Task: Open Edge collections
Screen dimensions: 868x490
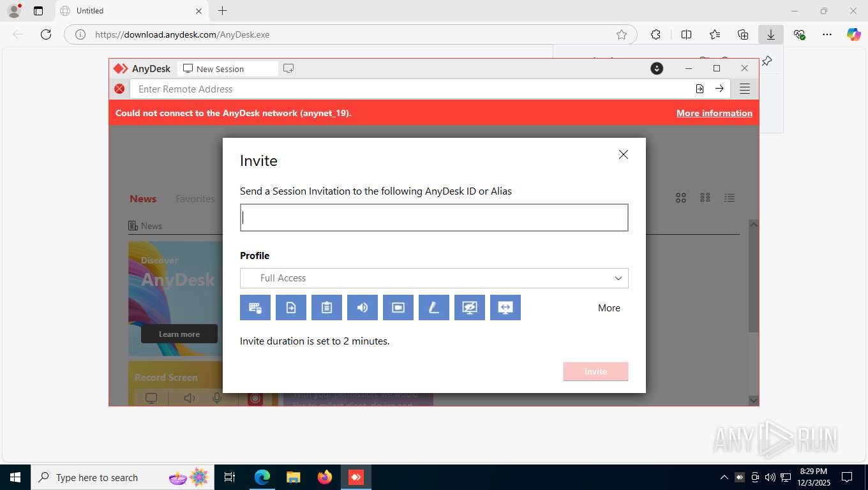Action: 743,34
